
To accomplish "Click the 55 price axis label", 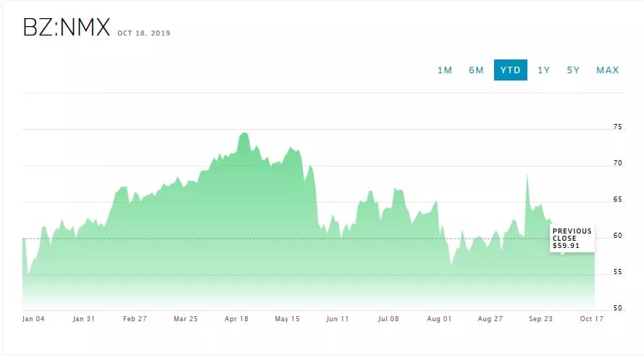I will pyautogui.click(x=617, y=272).
